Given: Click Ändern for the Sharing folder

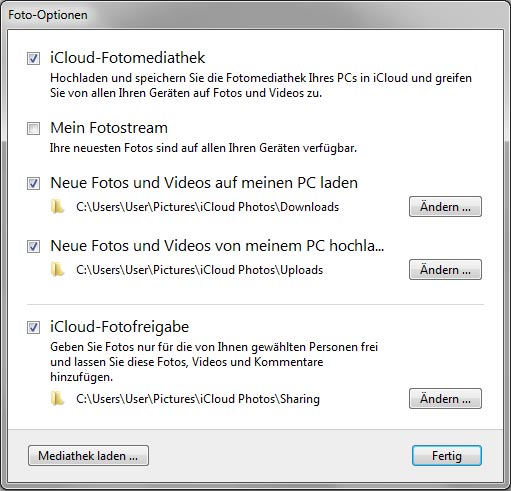Looking at the screenshot, I should (x=445, y=398).
